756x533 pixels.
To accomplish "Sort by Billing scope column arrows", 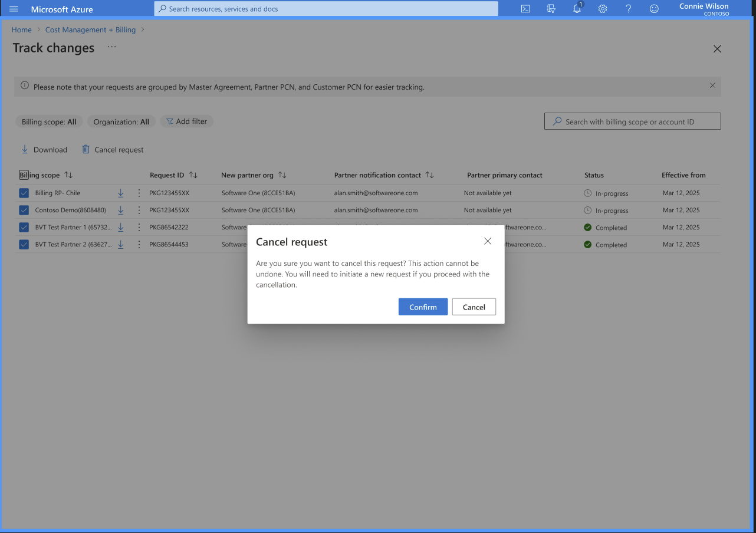I will coord(68,175).
